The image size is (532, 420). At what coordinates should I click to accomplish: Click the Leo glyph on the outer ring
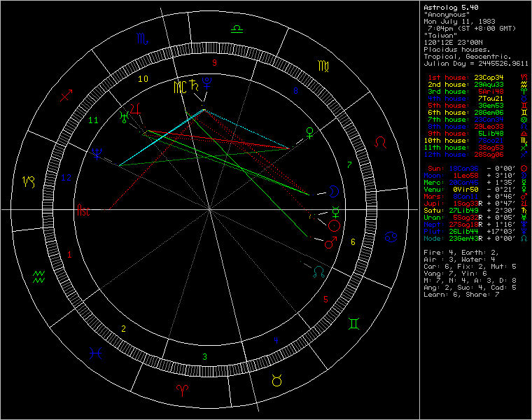[381, 143]
